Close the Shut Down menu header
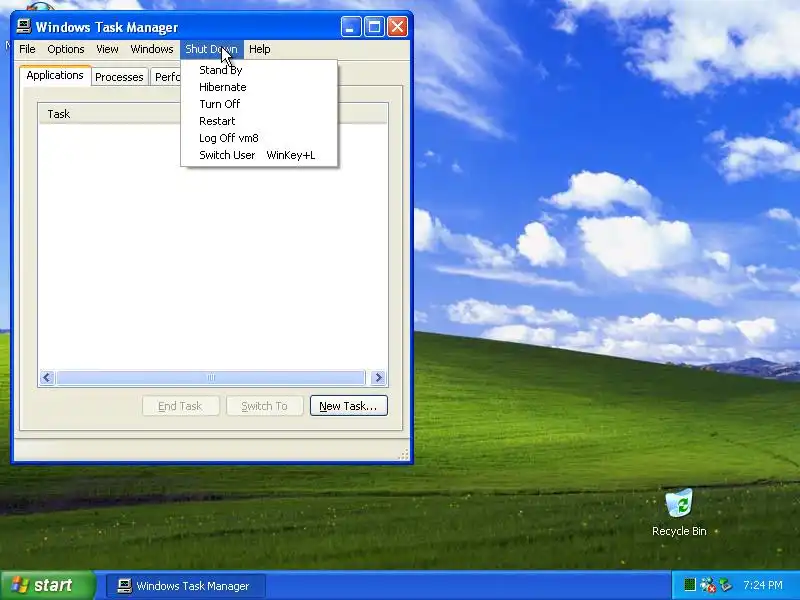The image size is (800, 600). pos(211,49)
